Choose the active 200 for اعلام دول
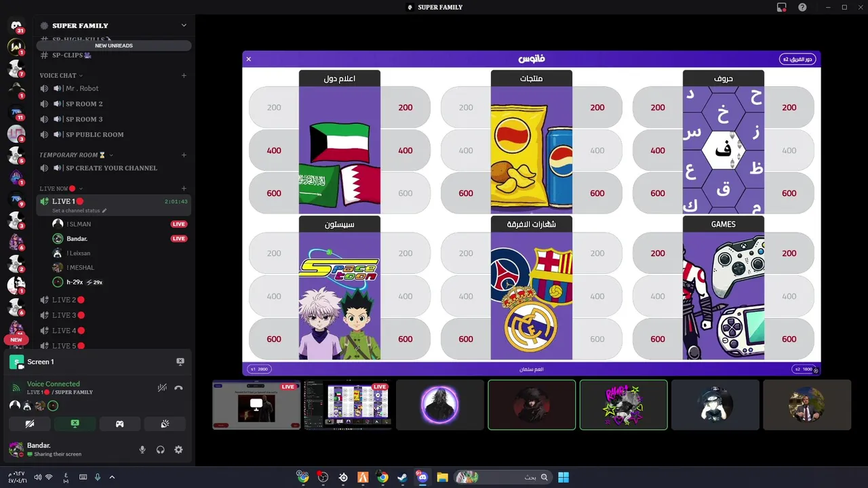Image resolution: width=868 pixels, height=488 pixels. point(406,107)
